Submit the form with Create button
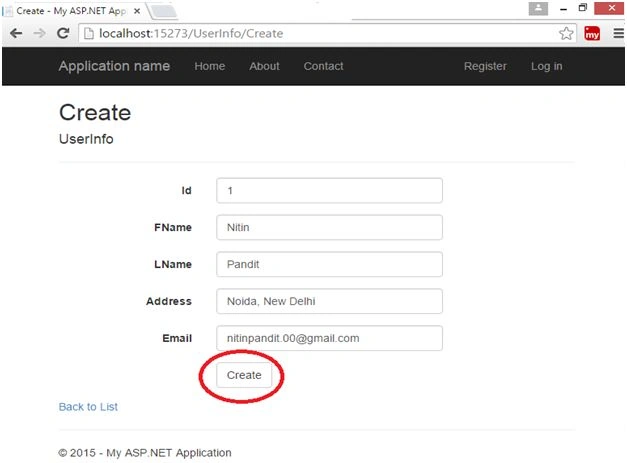Image resolution: width=627 pixels, height=463 pixels. tap(244, 375)
